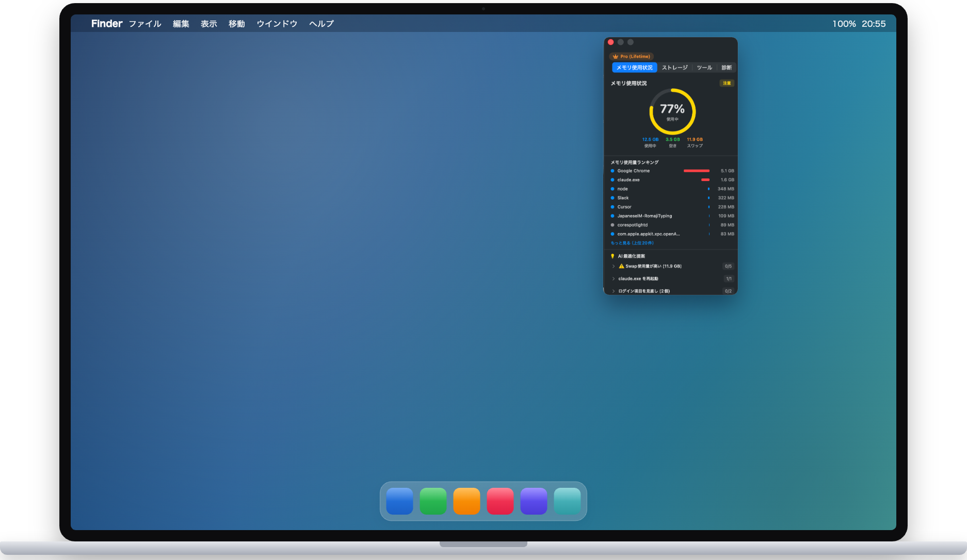This screenshot has height=560, width=967.
Task: Switch to the ストレージ tab
Action: (675, 68)
